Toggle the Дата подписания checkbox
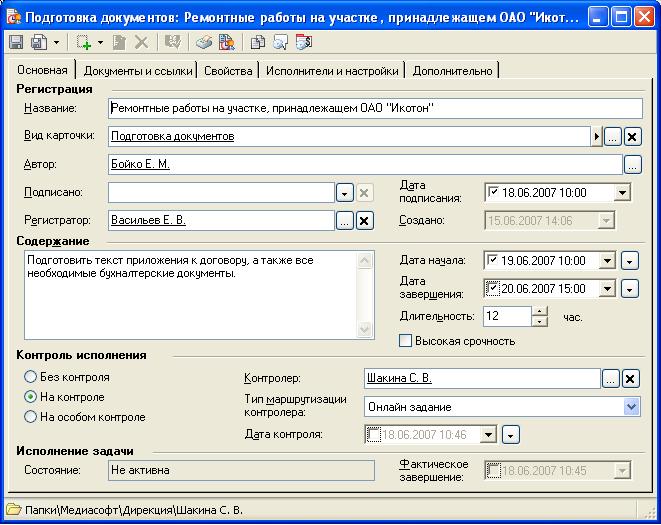Screen dimensions: 661x525 493,192
